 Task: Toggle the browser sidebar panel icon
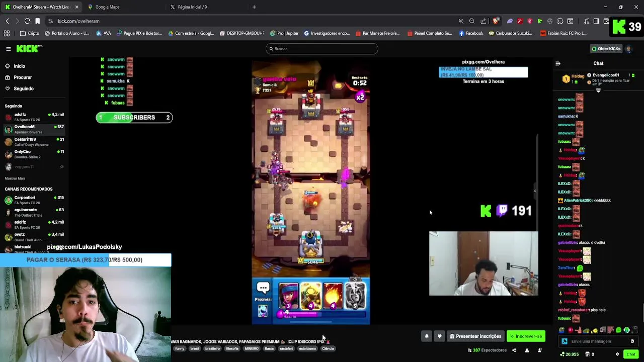click(x=596, y=21)
